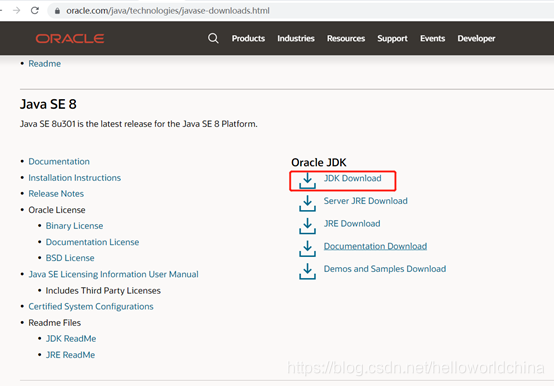
Task: Open the Industries menu
Action: click(296, 38)
